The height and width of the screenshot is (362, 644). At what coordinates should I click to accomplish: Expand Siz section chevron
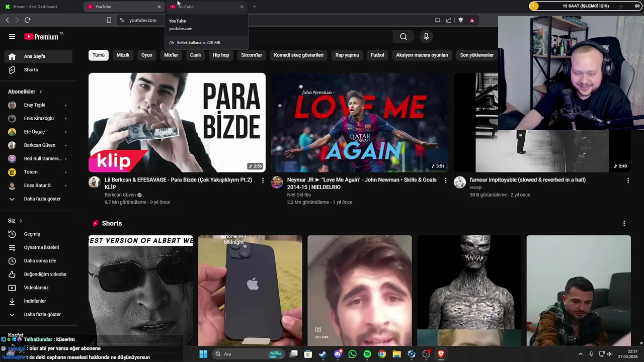21,221
